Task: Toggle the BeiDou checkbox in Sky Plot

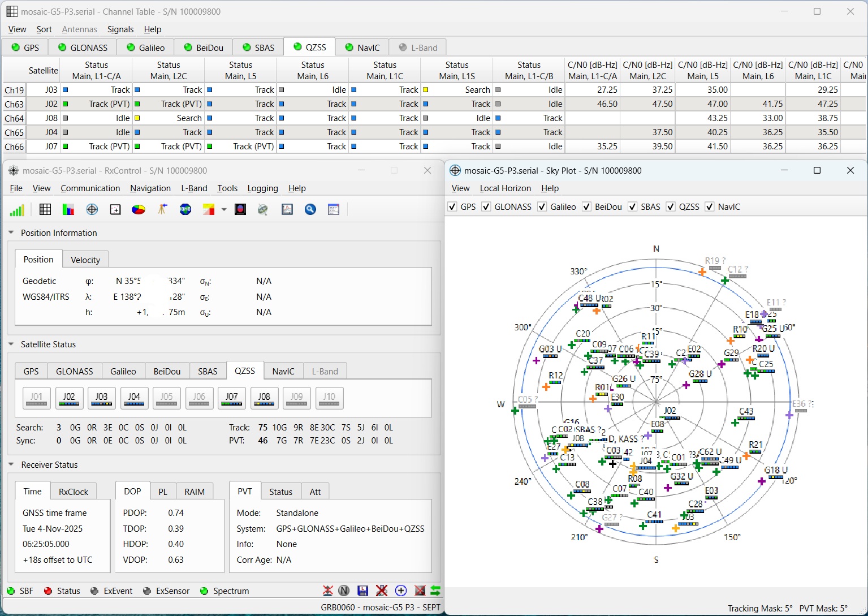Action: click(x=586, y=207)
